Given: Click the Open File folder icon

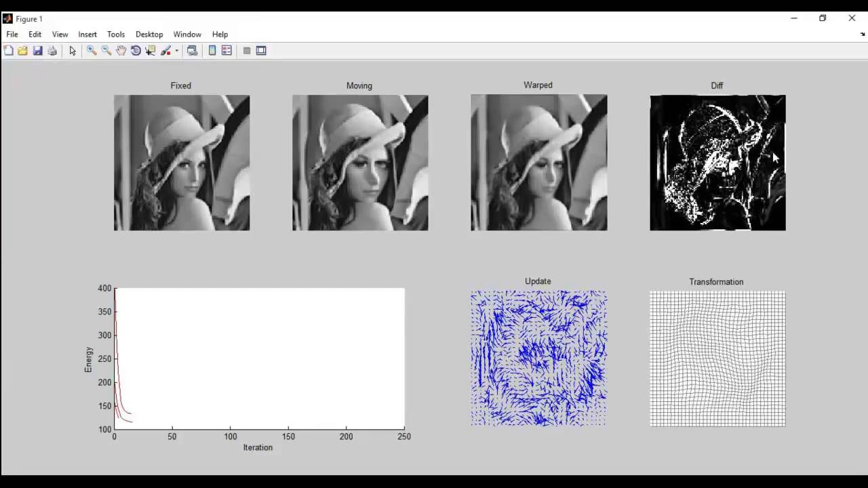Looking at the screenshot, I should [23, 51].
